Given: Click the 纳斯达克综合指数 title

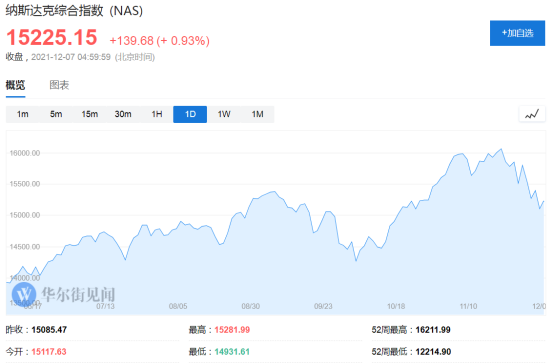Looking at the screenshot, I should coord(55,11).
